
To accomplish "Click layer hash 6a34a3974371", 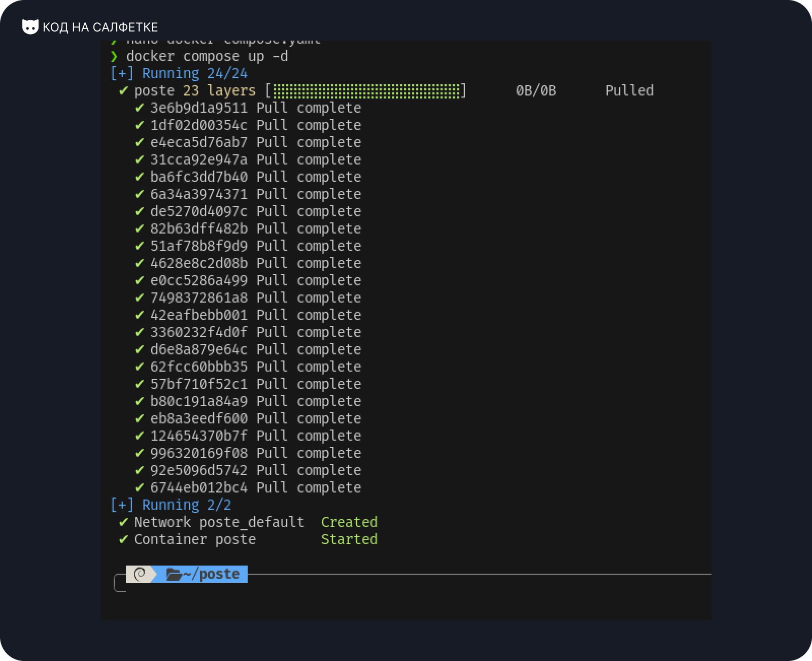I will [x=199, y=194].
